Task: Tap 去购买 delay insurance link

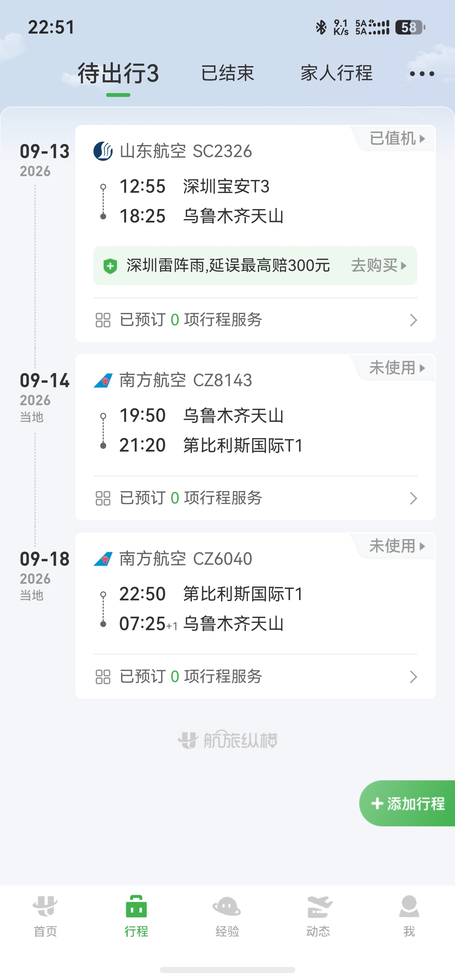Action: [x=379, y=265]
